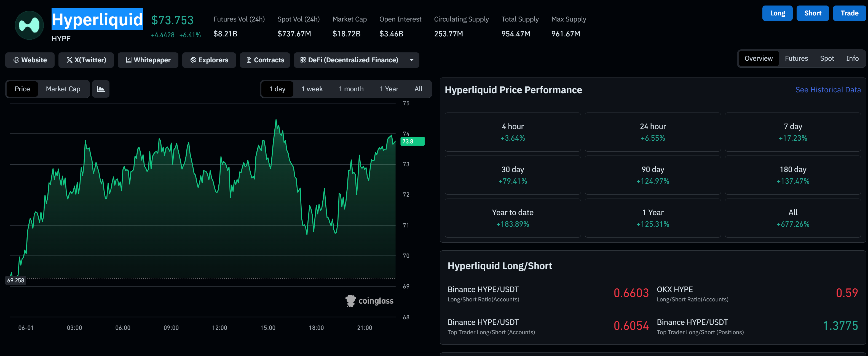Select the Year to date performance card
Viewport: 868px width, 356px height.
pos(513,218)
